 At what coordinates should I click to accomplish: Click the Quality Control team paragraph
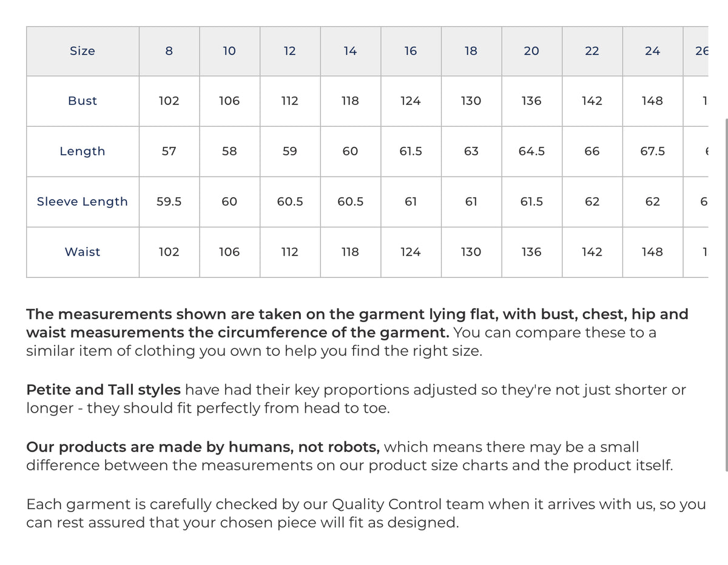[366, 513]
